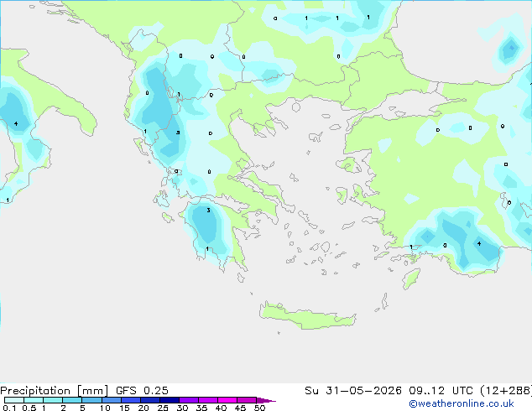This screenshot has width=532, height=411.
Task: Click the dark blue rain cell over Black Sea
Action: pos(510,49)
